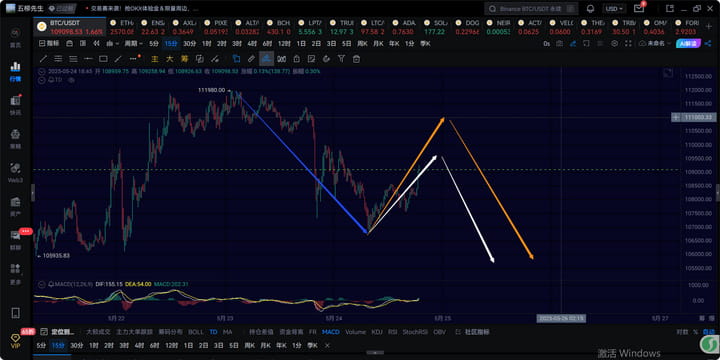Toggle the BOLL indicator overlay

tap(196, 332)
